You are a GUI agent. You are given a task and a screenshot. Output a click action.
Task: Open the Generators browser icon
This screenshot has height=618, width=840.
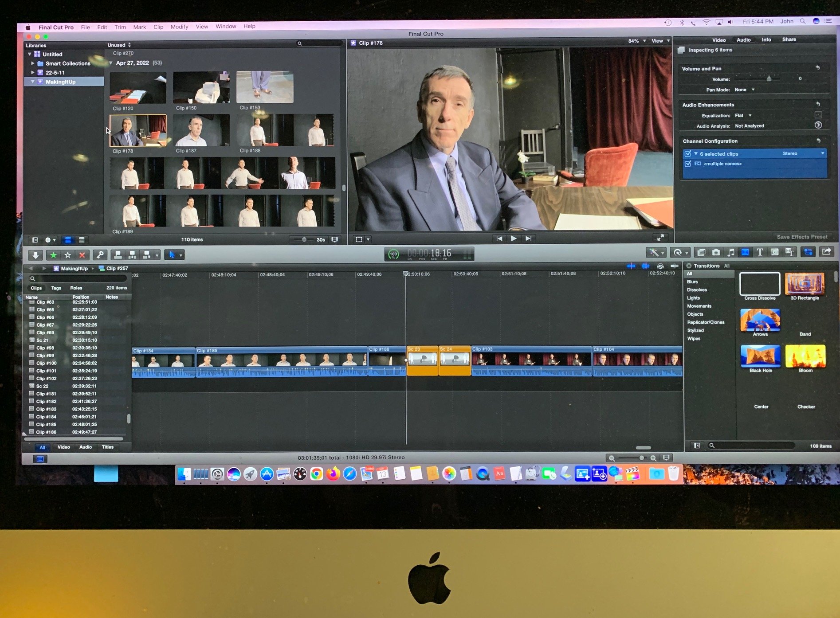(775, 252)
